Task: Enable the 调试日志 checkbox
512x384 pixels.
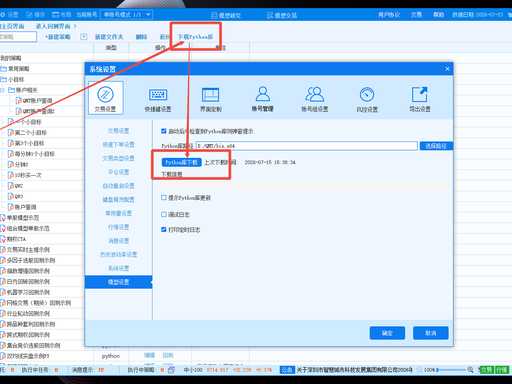Action: tap(164, 214)
